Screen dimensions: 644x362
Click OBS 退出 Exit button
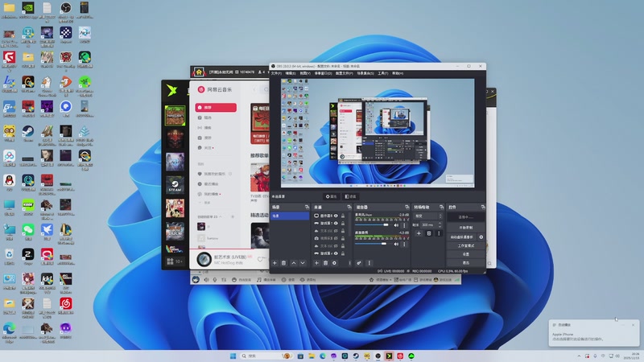(x=466, y=263)
